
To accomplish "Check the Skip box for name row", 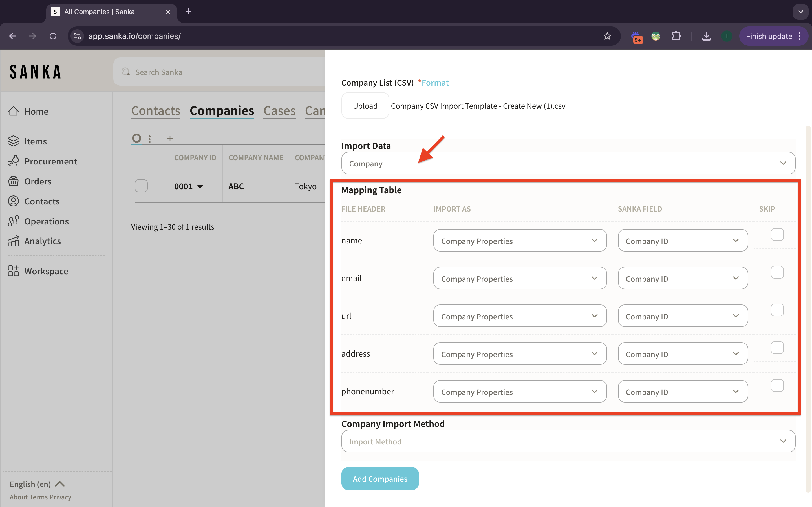I will pyautogui.click(x=777, y=235).
